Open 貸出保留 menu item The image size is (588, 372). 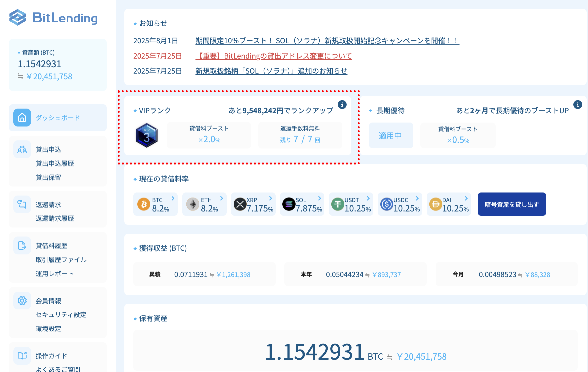coord(48,178)
